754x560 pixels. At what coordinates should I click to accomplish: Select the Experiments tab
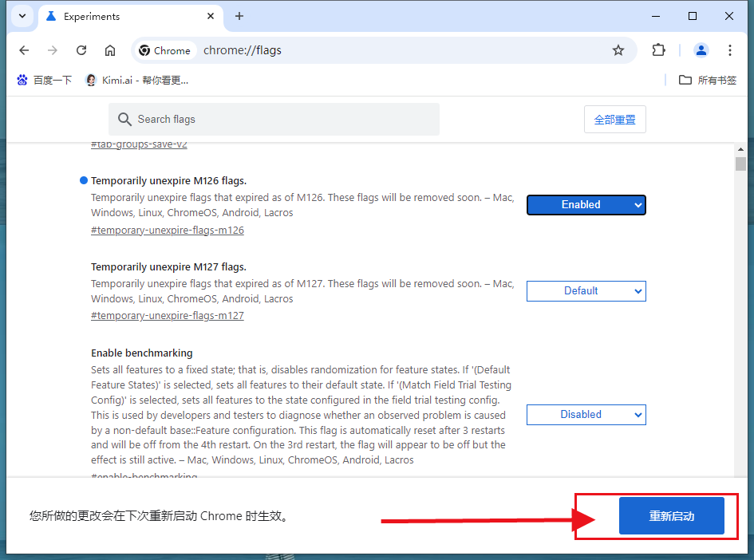click(x=130, y=17)
